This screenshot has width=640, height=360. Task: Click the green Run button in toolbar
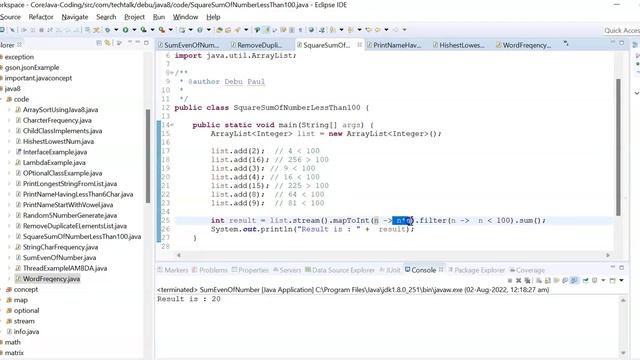tap(126, 30)
